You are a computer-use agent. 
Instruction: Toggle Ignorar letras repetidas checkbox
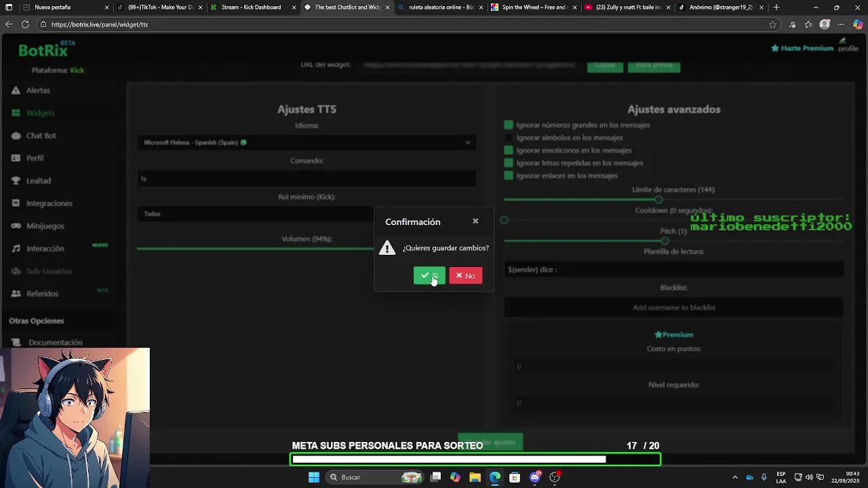click(509, 163)
